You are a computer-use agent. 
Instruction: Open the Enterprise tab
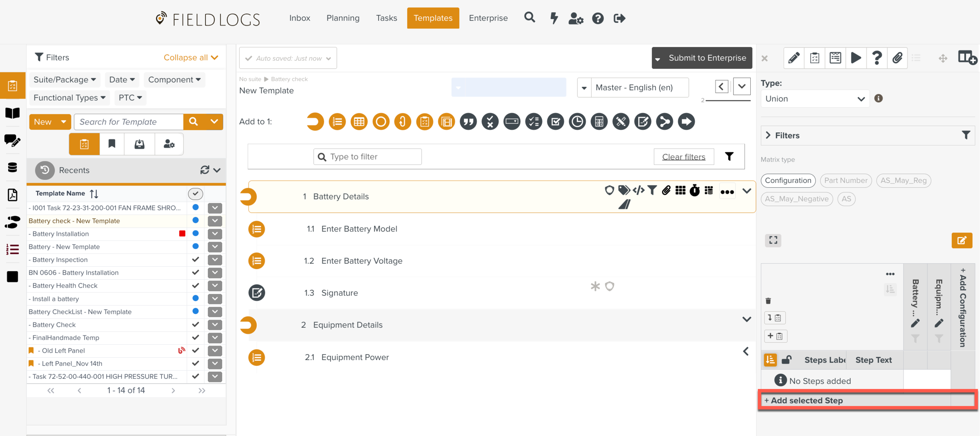(x=488, y=18)
